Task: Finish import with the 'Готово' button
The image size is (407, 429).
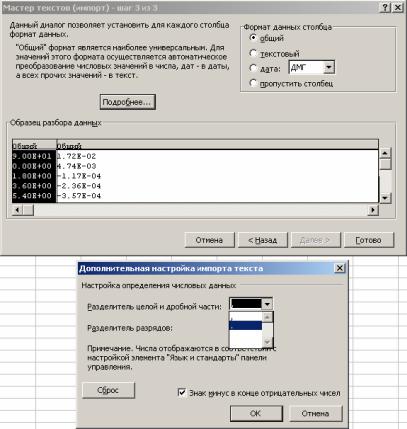Action: coord(369,240)
